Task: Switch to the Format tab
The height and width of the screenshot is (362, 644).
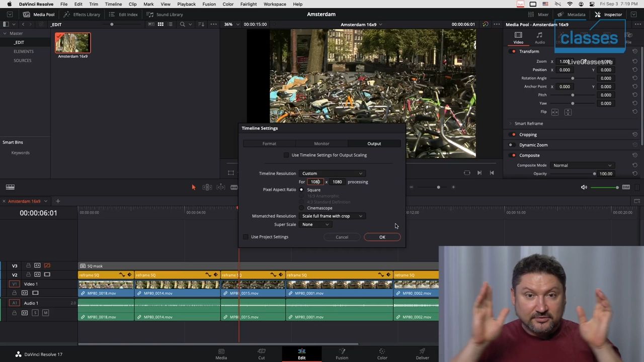Action: point(269,144)
